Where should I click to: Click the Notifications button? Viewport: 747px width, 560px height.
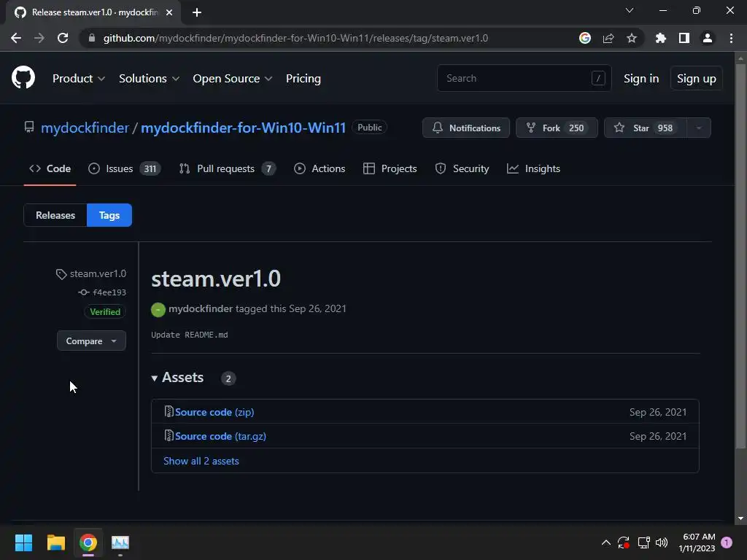tap(466, 128)
